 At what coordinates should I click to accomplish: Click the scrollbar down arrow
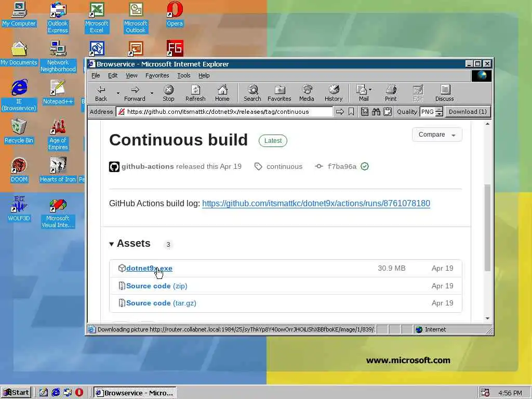(x=487, y=318)
